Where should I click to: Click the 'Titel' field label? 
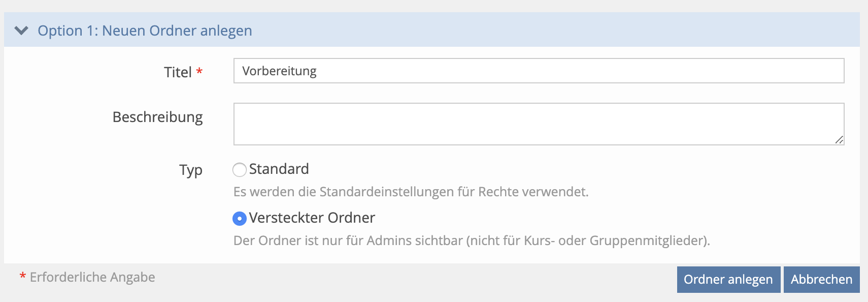(x=178, y=72)
